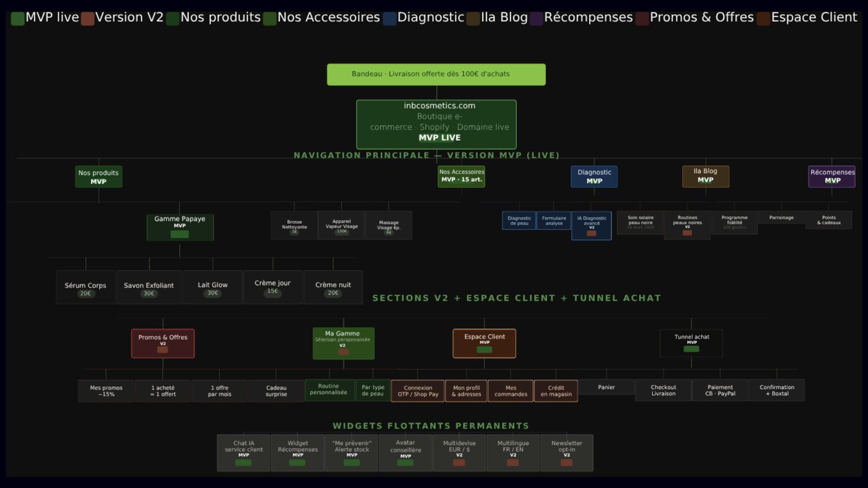This screenshot has height=488, width=868.
Task: Open the Espace Client MVP node
Action: click(x=485, y=343)
